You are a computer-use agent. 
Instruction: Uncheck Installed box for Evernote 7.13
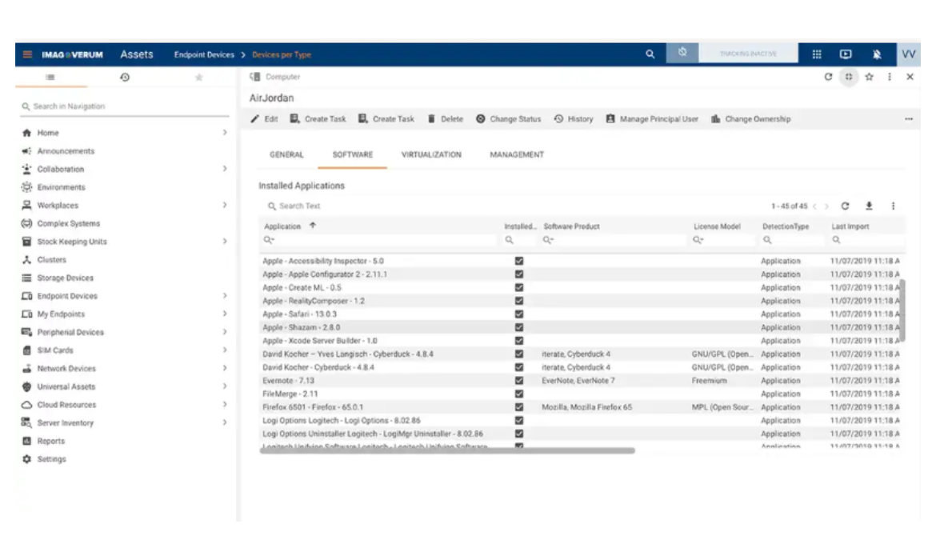(519, 381)
